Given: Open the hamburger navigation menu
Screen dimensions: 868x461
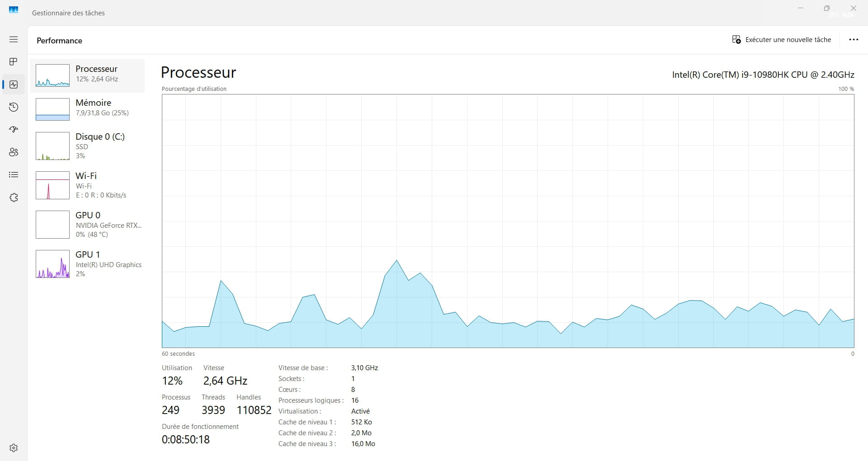Looking at the screenshot, I should tap(14, 39).
